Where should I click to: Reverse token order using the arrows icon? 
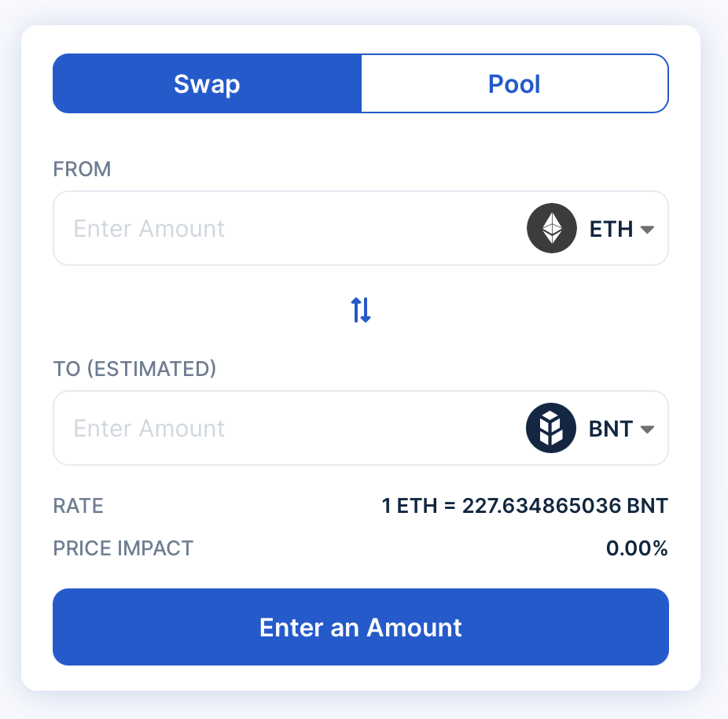pos(360,310)
